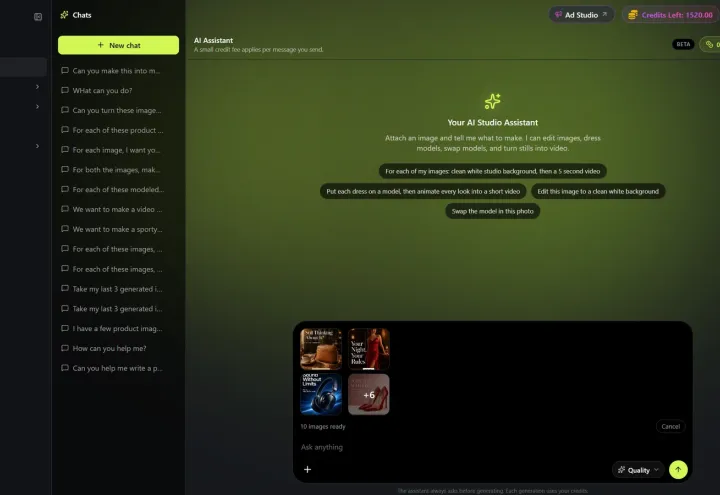
Task: Select the blue headphones thumbnail
Action: click(x=321, y=394)
